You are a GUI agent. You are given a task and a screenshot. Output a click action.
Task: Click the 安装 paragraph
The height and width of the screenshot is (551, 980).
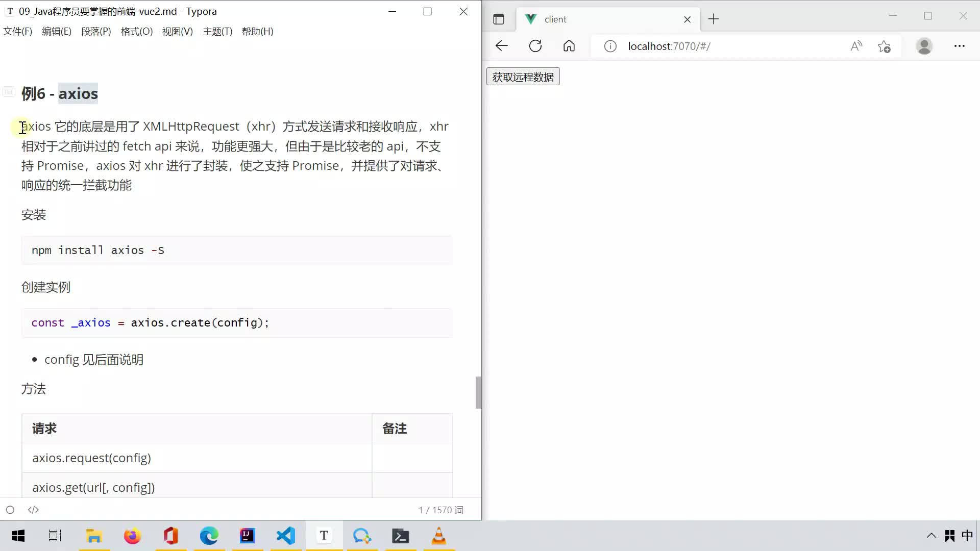click(x=34, y=215)
